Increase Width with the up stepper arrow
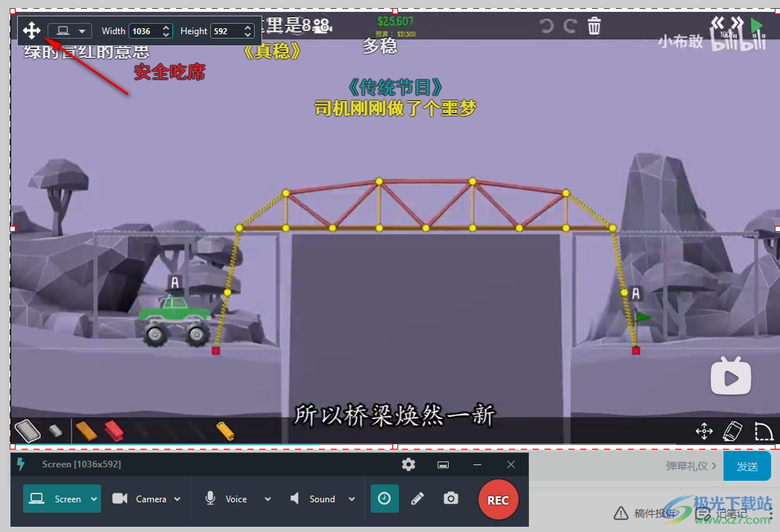The width and height of the screenshot is (780, 532). 166,27
